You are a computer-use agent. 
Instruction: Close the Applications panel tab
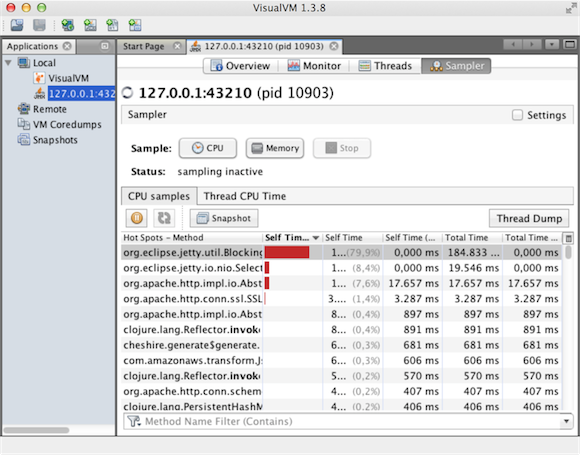pos(67,46)
